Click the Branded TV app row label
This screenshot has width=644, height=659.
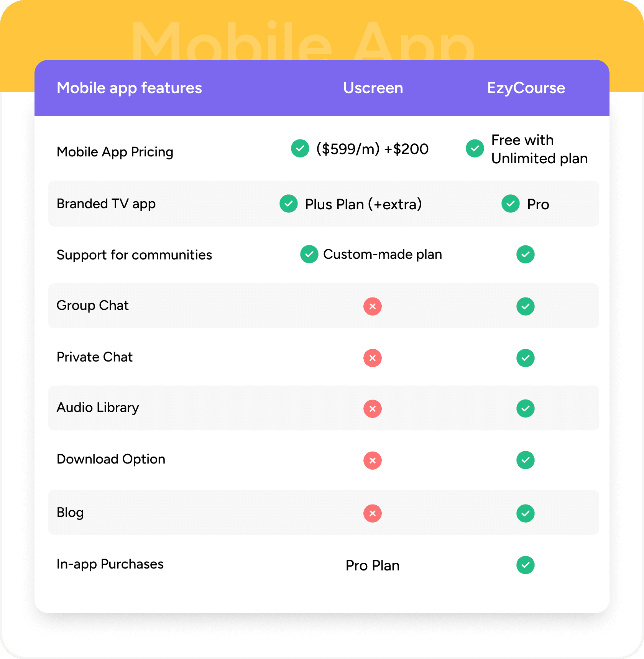(106, 204)
